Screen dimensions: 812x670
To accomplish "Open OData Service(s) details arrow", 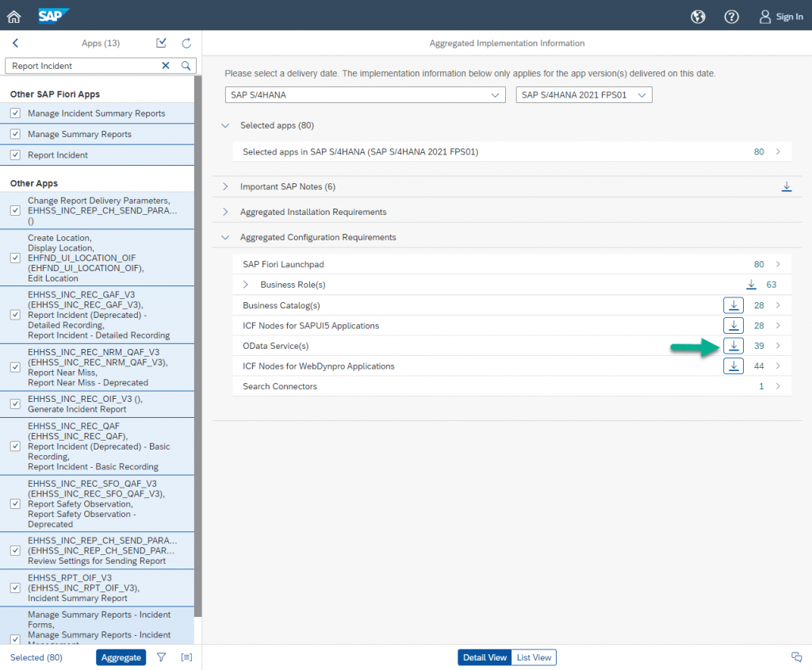I will point(778,346).
